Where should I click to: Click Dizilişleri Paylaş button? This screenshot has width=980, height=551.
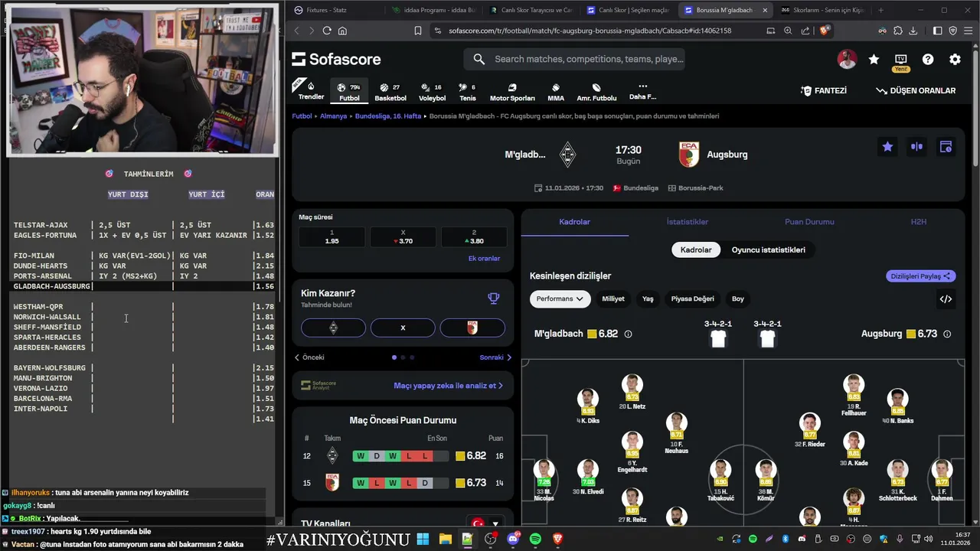pyautogui.click(x=921, y=276)
